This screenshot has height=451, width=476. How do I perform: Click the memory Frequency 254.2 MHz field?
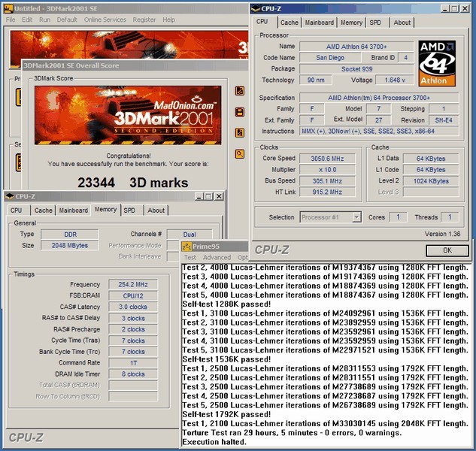133,284
